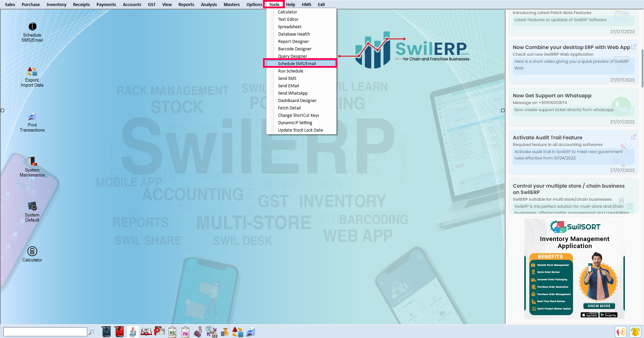The width and height of the screenshot is (644, 338).
Task: Click the cash register P toolbar icon
Action: 133,332
